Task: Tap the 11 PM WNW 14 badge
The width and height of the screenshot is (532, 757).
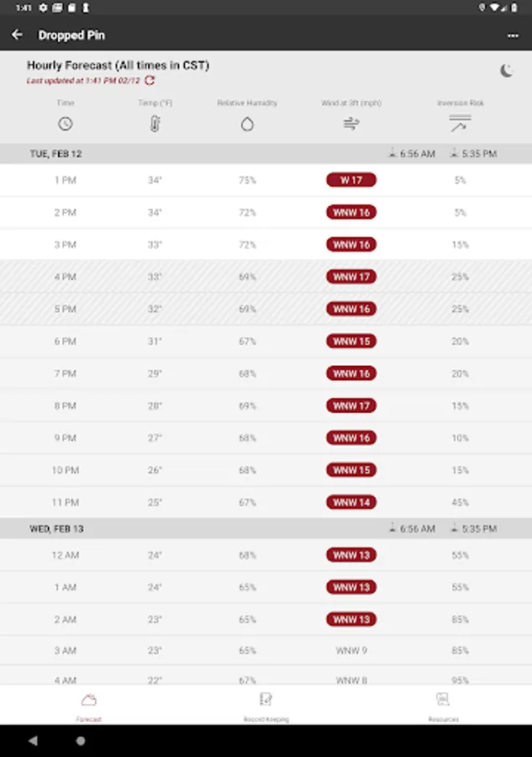Action: pyautogui.click(x=351, y=502)
